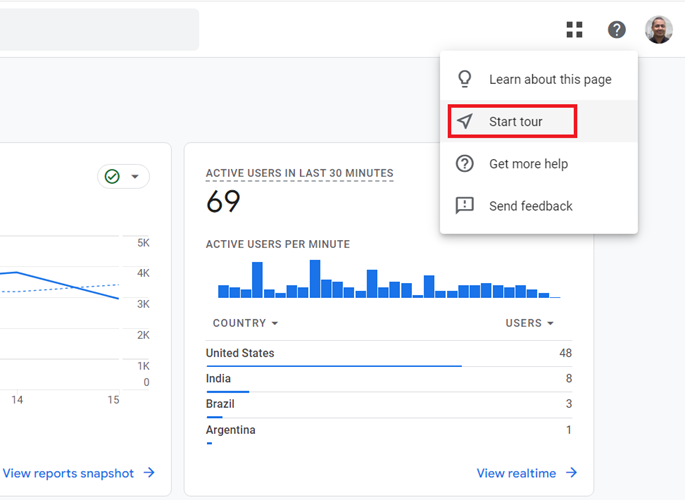This screenshot has width=685, height=500.
Task: Click inside the top search field
Action: coord(98,30)
